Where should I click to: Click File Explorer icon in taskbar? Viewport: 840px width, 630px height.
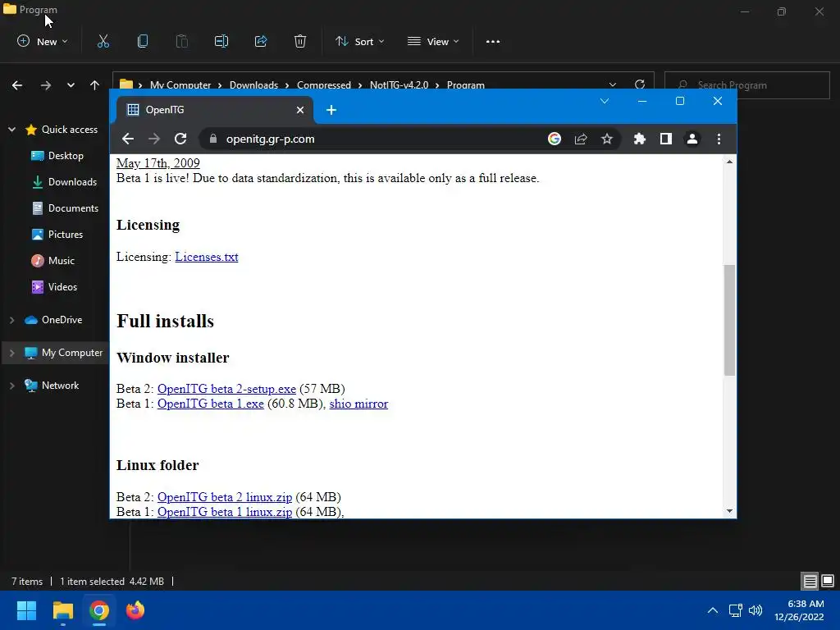click(62, 610)
